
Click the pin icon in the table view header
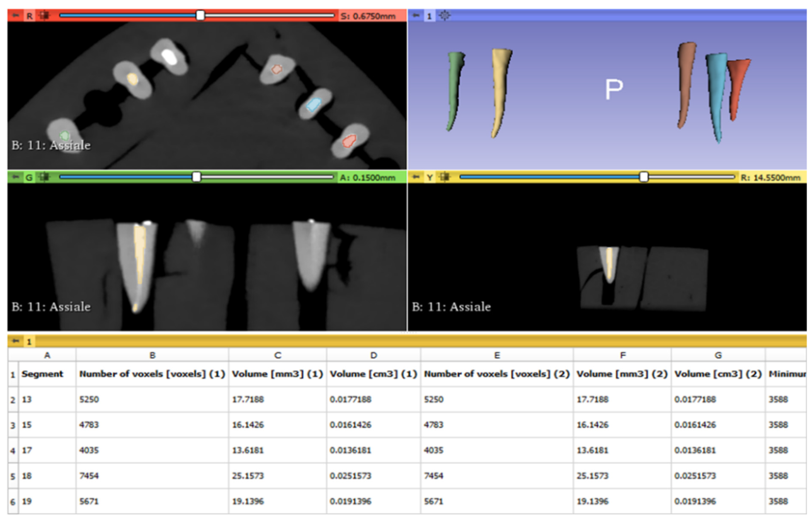pos(16,341)
